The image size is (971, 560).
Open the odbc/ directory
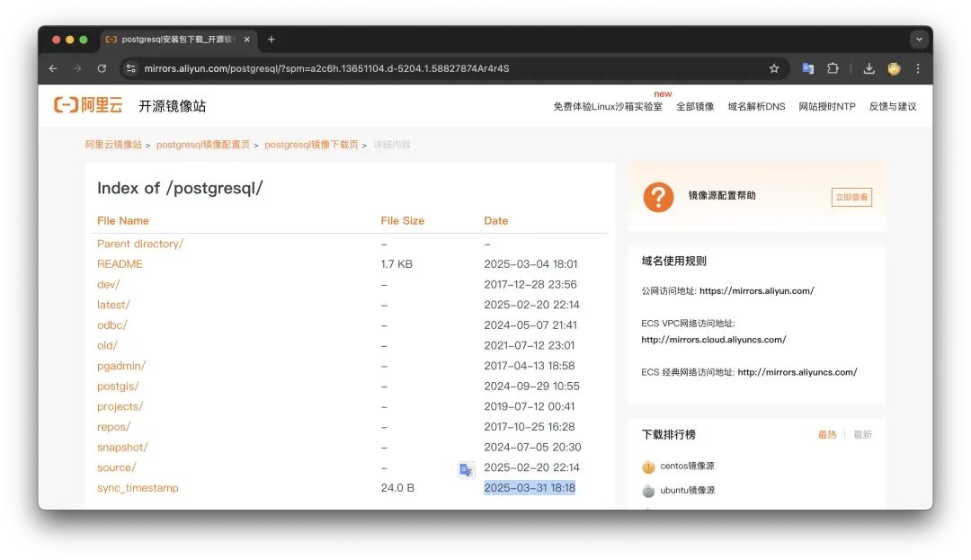[x=112, y=325]
